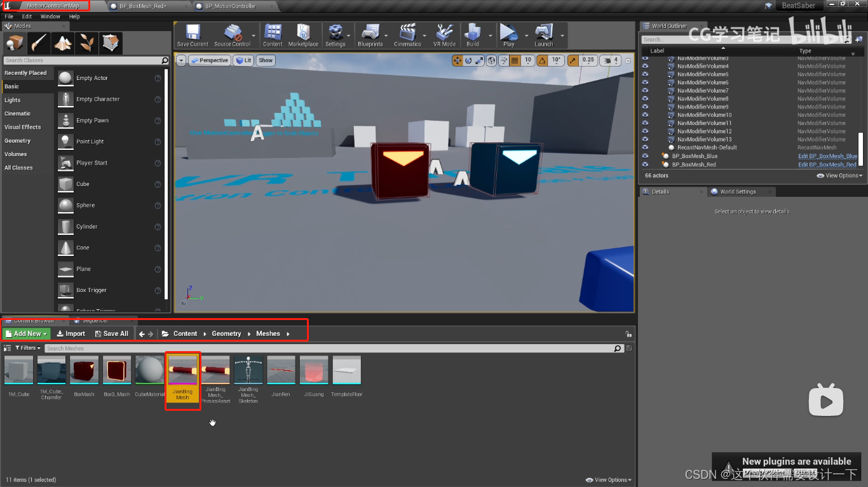
Task: Select the scale gizmo tool in viewport
Action: coord(479,60)
